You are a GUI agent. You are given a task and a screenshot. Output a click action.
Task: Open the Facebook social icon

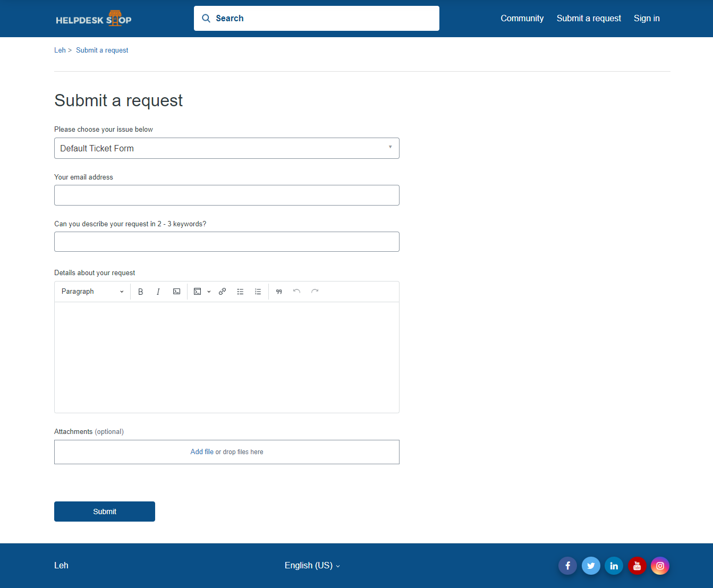point(567,566)
